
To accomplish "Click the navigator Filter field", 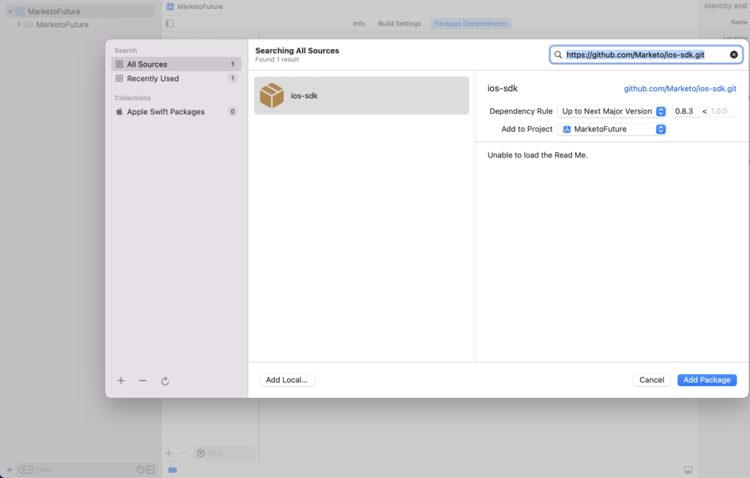I will click(86, 470).
